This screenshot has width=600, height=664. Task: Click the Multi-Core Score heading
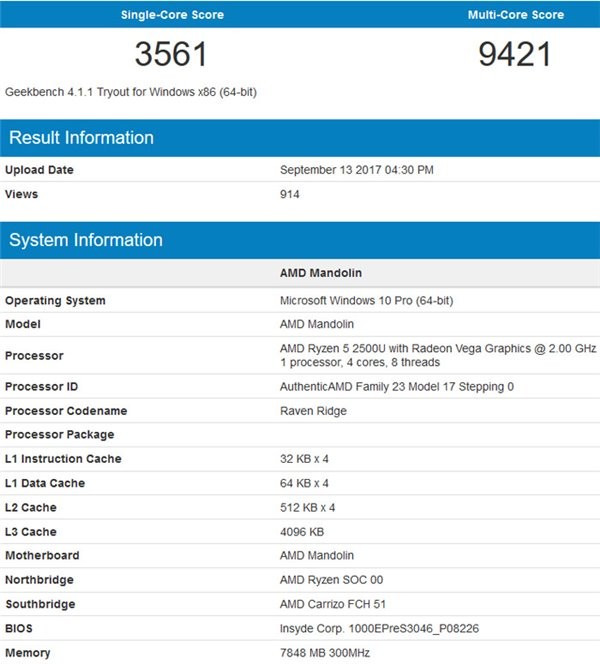516,15
